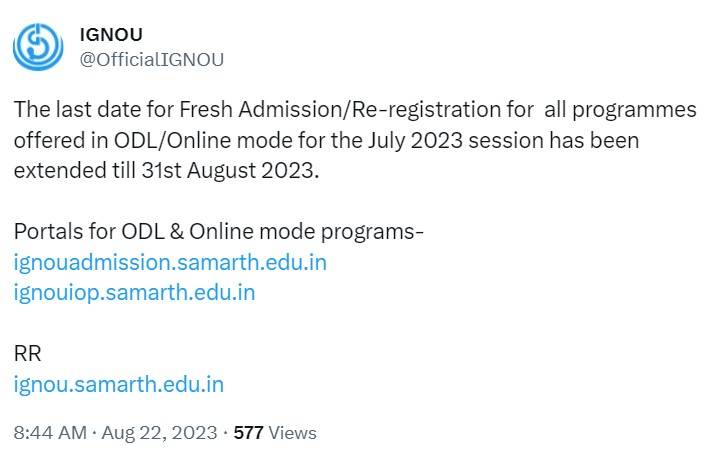
Task: Click the word Views in tweet footer
Action: coord(293,433)
